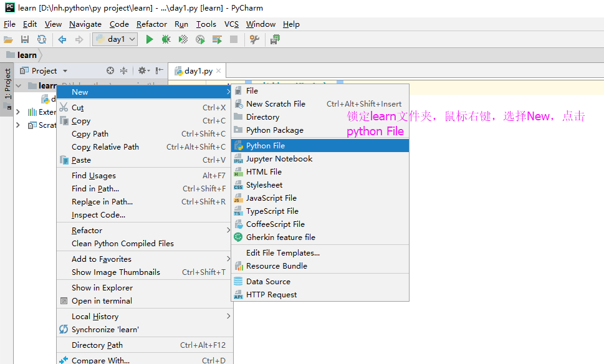The image size is (604, 364).
Task: Click the Open folder toolbar icon
Action: [x=8, y=39]
